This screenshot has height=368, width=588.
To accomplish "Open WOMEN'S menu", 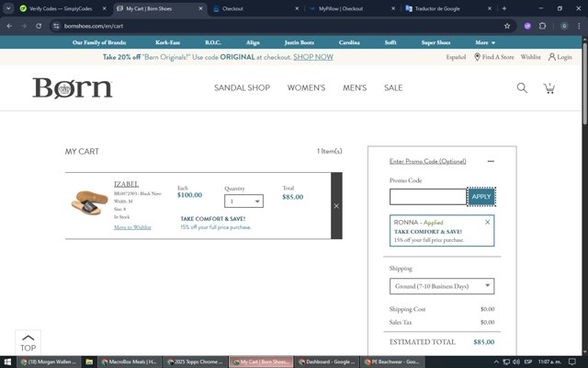I will pyautogui.click(x=306, y=88).
